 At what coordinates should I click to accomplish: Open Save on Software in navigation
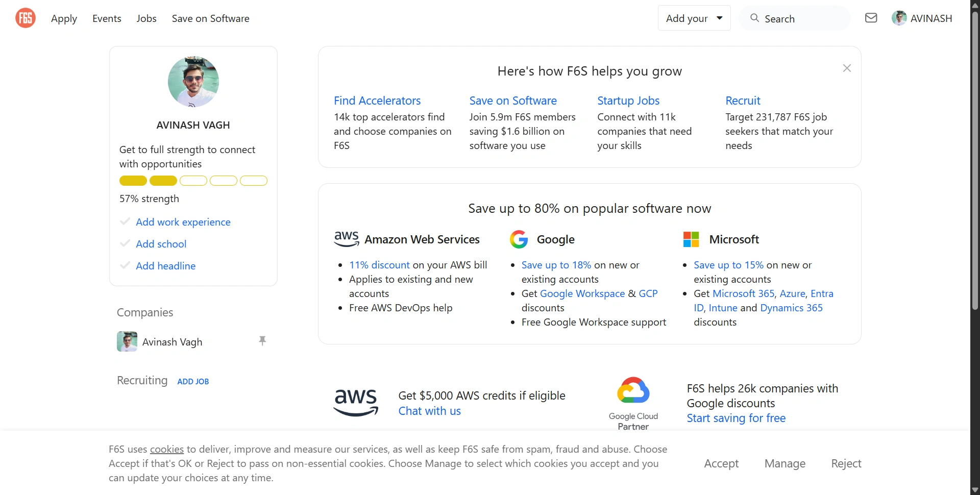pyautogui.click(x=210, y=18)
